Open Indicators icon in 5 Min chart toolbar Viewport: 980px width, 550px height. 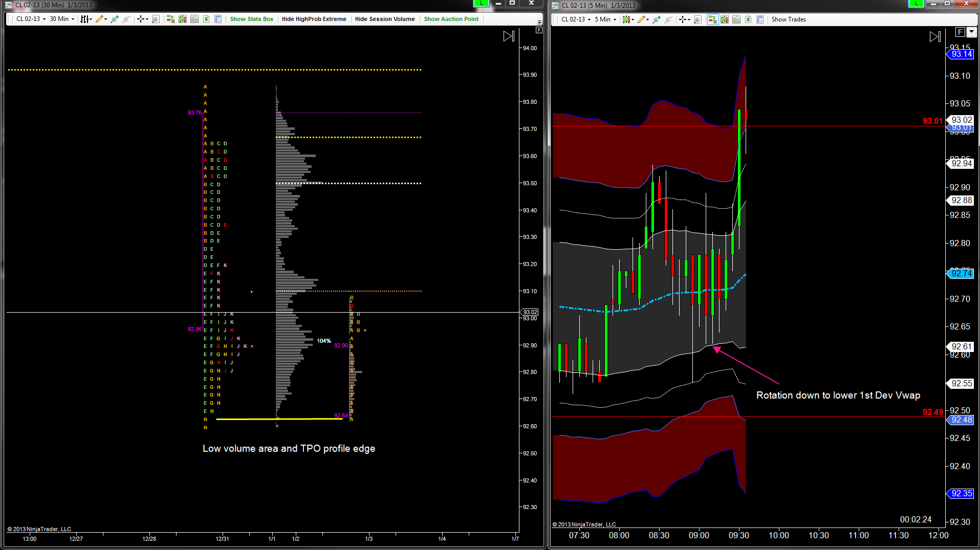coord(736,19)
